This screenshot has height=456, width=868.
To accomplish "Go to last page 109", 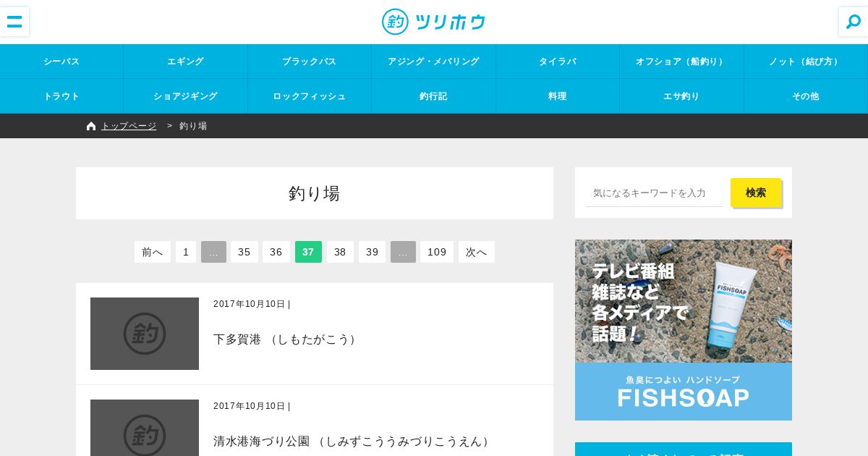I will point(437,252).
